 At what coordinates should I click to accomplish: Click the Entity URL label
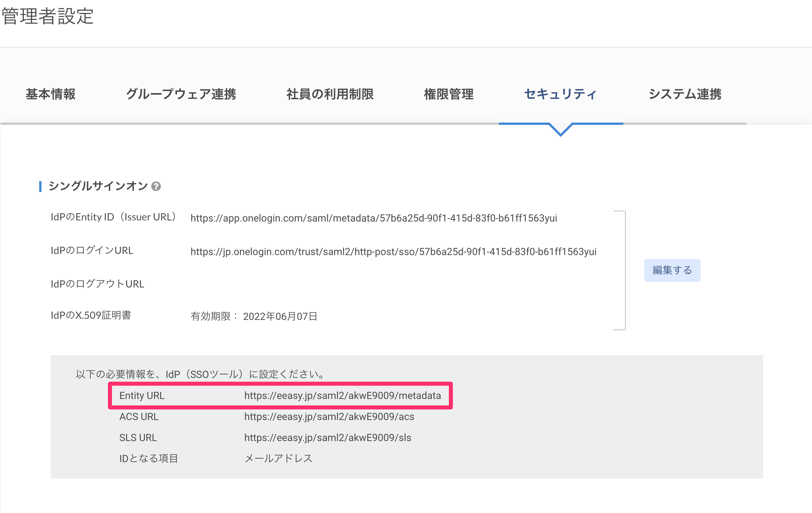point(142,396)
